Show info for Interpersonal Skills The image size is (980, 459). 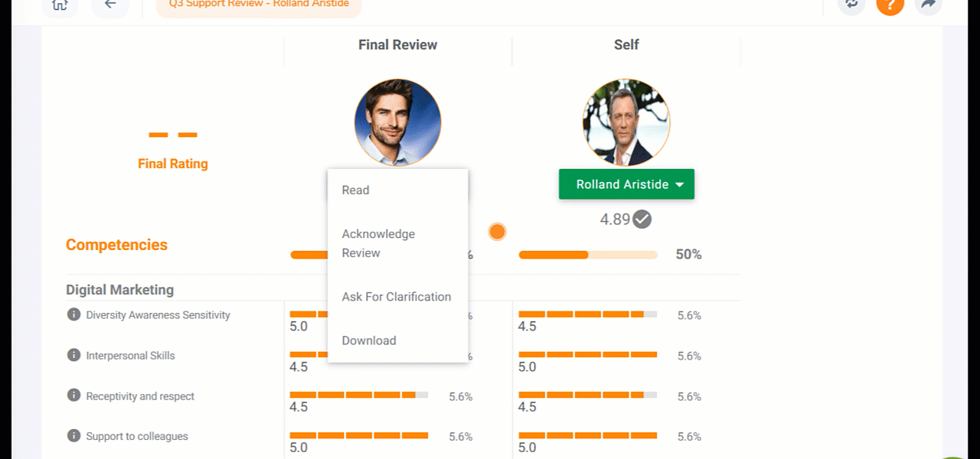pyautogui.click(x=73, y=355)
